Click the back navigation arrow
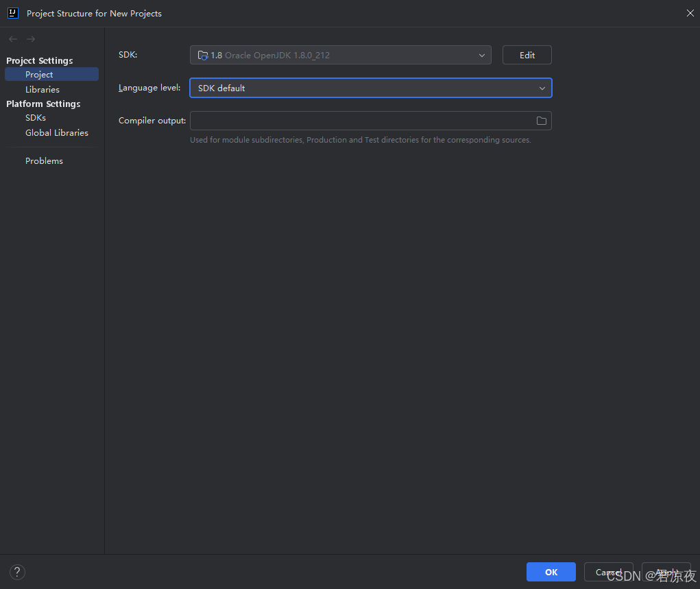 [13, 39]
